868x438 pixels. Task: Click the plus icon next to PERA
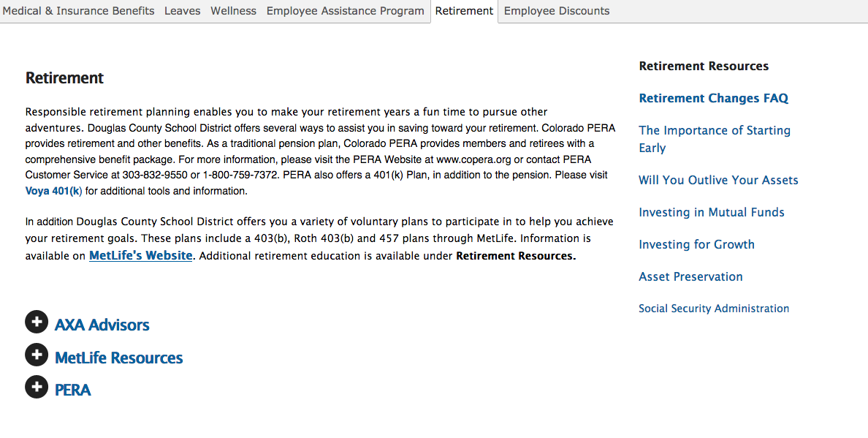point(37,388)
